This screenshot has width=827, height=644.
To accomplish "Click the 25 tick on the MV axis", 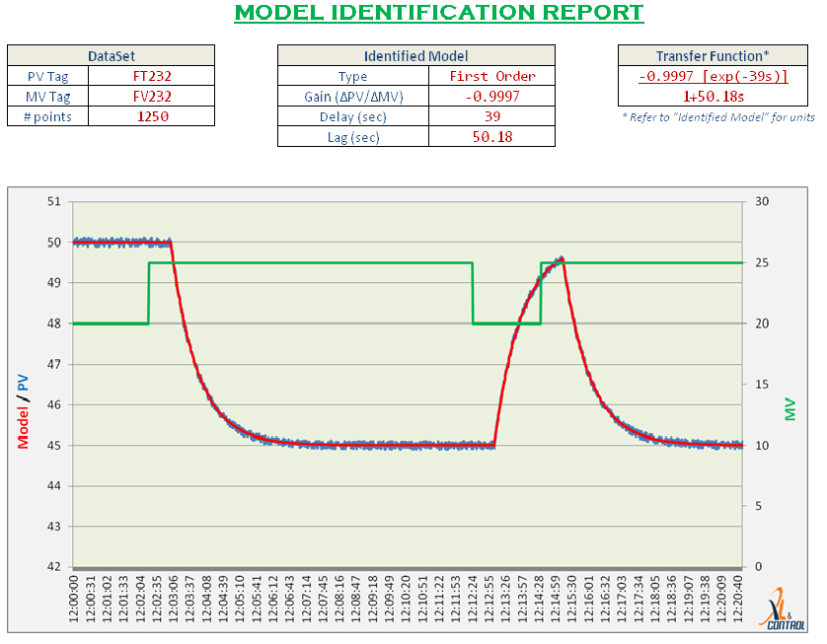I will tap(762, 262).
